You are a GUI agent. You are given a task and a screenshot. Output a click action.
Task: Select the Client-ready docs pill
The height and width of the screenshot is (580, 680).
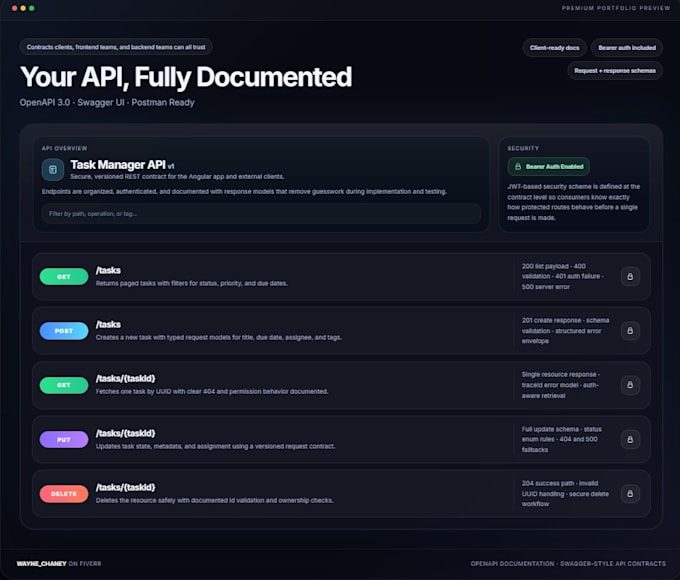point(554,48)
